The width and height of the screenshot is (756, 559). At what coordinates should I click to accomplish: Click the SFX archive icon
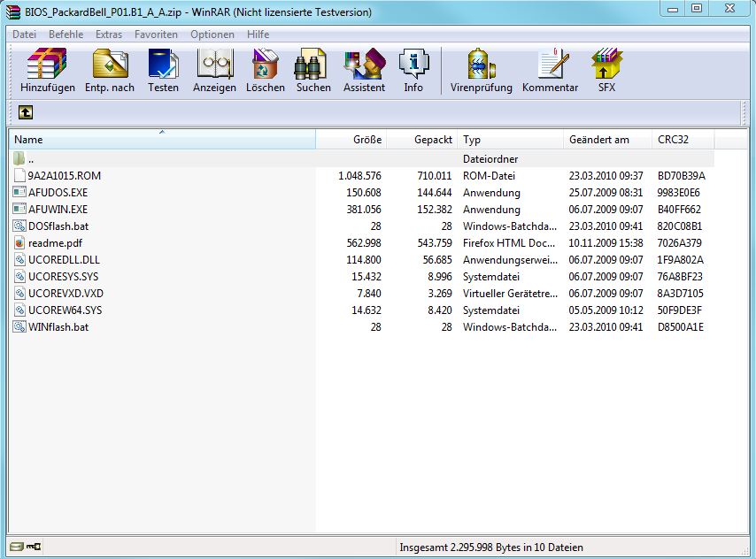pyautogui.click(x=606, y=63)
